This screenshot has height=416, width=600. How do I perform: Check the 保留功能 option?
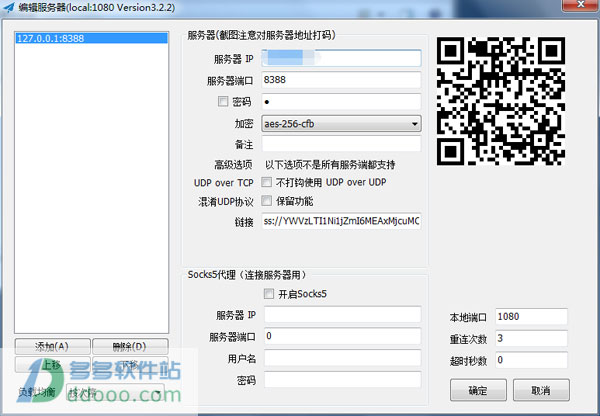(x=267, y=202)
